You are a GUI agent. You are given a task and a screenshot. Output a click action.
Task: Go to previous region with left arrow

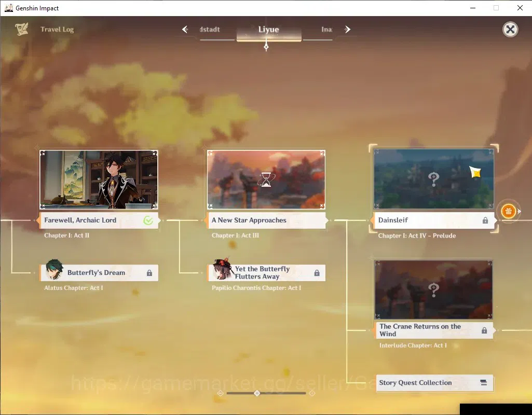[x=185, y=30]
